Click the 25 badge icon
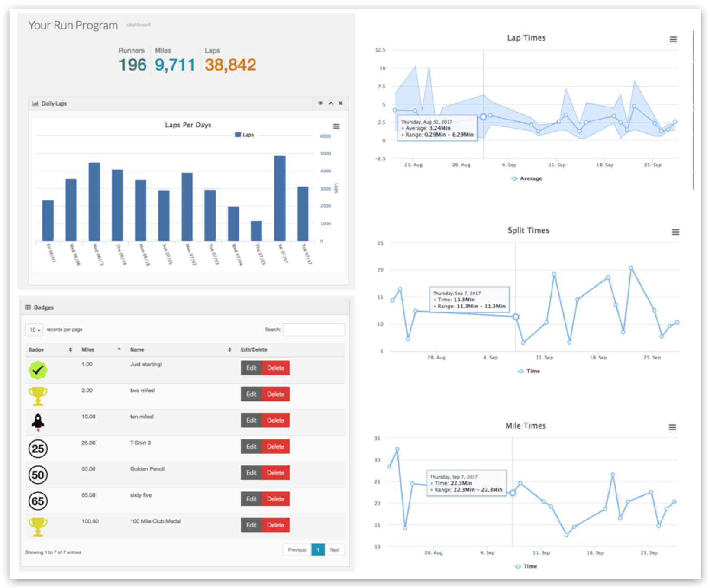This screenshot has height=588, width=710. pos(38,449)
